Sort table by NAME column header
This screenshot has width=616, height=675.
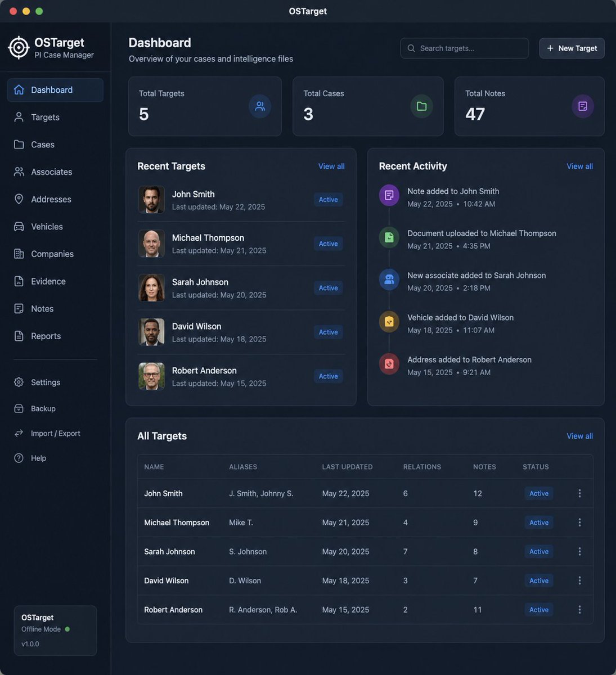click(154, 467)
